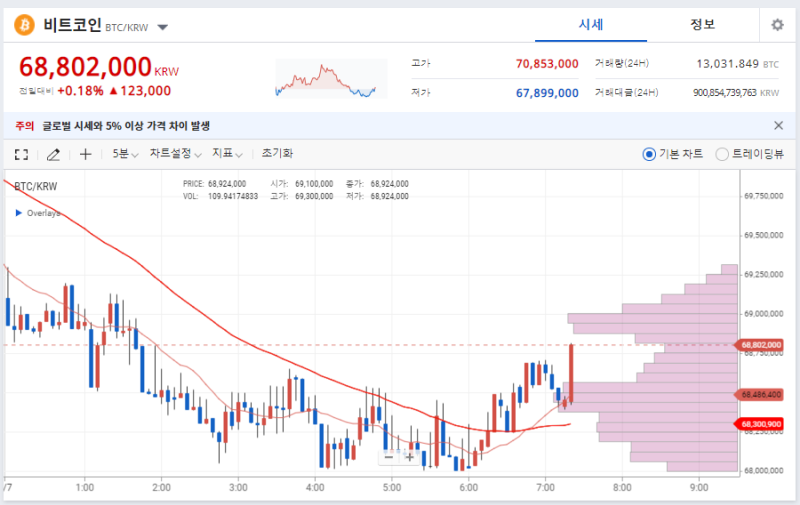800x505 pixels.
Task: Click the orange Bitcoin logo icon
Action: [24, 24]
